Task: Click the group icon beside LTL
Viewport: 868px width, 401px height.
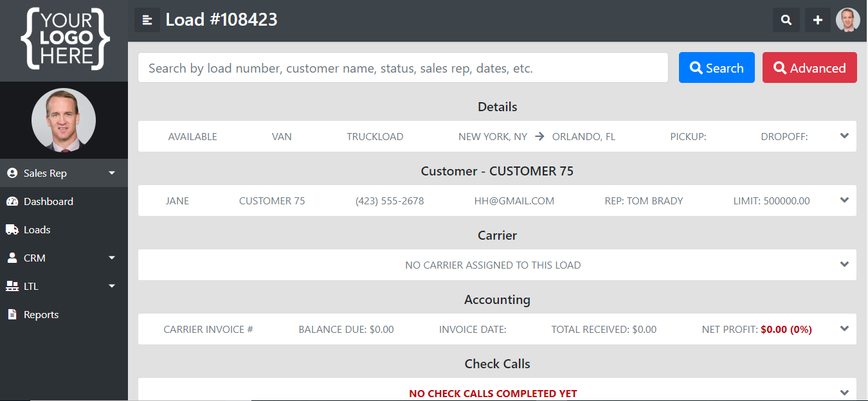Action: (13, 286)
